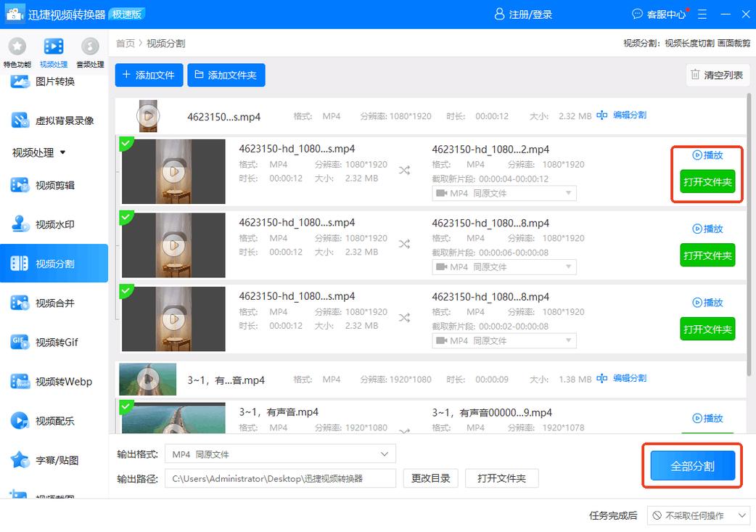Open 图片转换 in the sidebar

click(x=54, y=81)
